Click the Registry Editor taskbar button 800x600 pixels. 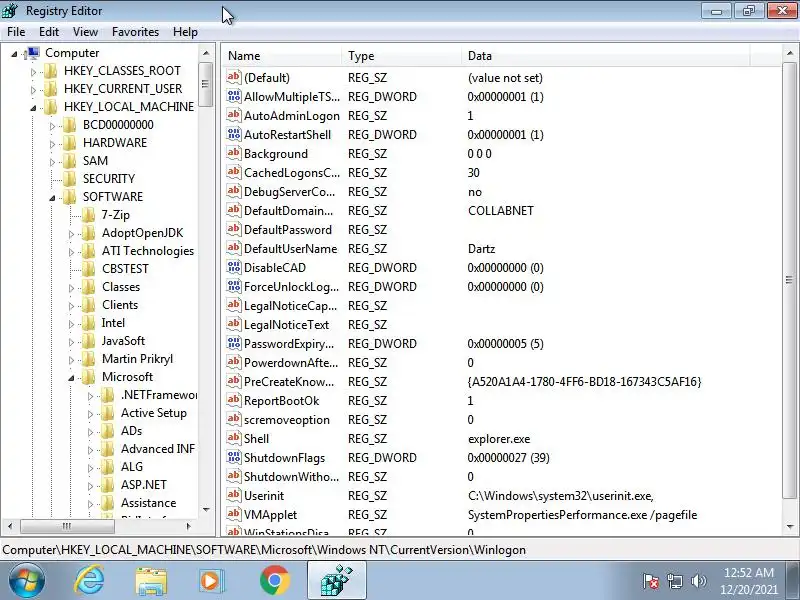pos(336,581)
